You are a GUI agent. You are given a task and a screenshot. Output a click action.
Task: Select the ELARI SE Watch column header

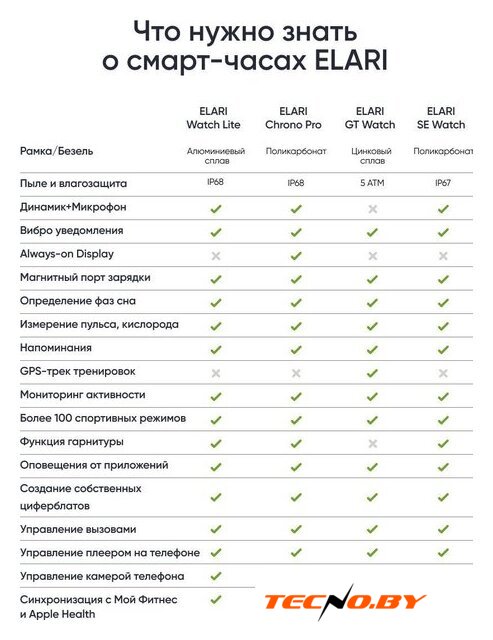[x=441, y=118]
